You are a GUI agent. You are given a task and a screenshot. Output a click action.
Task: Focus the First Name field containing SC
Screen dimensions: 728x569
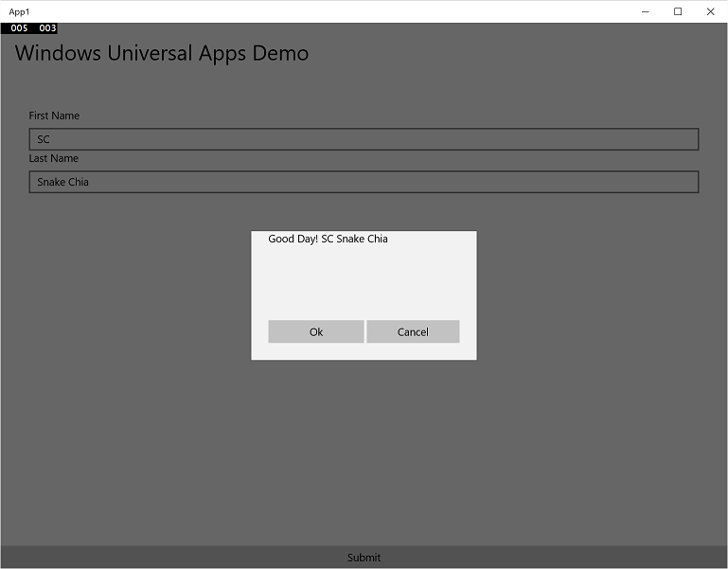364,139
